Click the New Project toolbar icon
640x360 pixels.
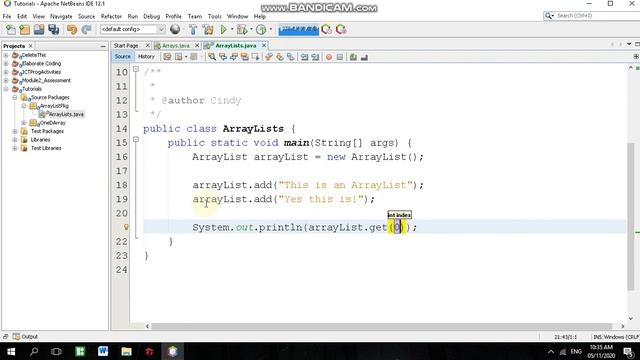(25, 29)
